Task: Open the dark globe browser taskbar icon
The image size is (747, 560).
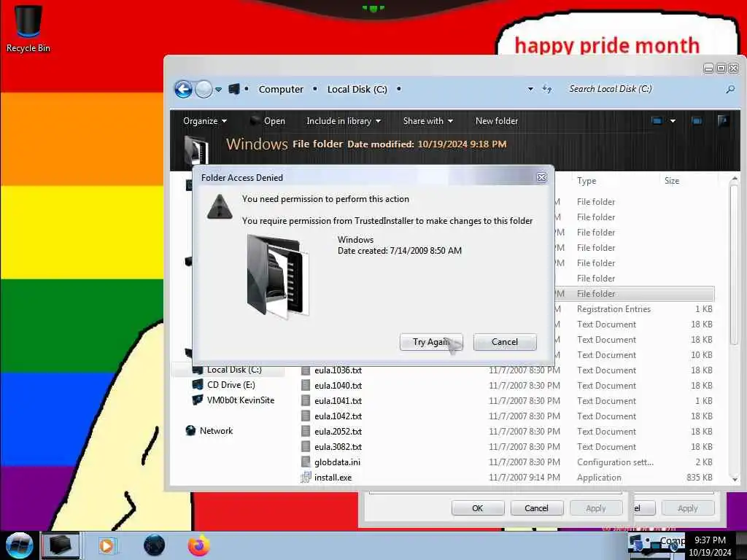Action: click(x=154, y=545)
